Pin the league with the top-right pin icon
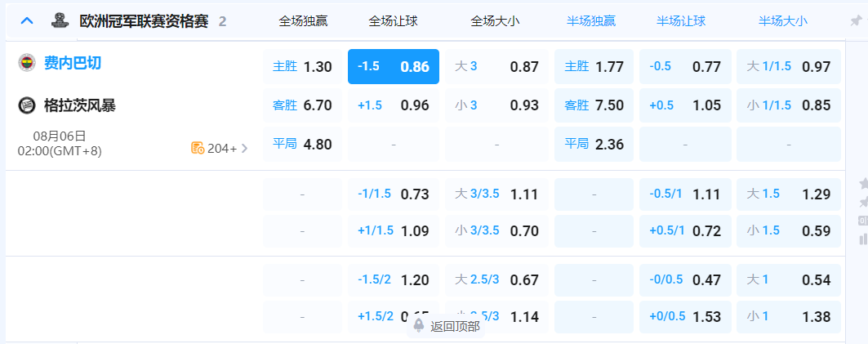The image size is (868, 344). coord(856,20)
